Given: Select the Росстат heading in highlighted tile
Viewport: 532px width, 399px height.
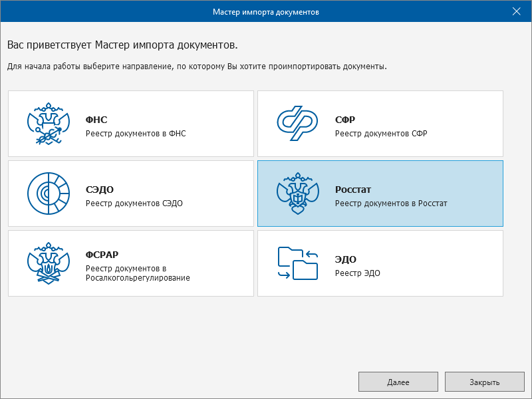Looking at the screenshot, I should 353,190.
